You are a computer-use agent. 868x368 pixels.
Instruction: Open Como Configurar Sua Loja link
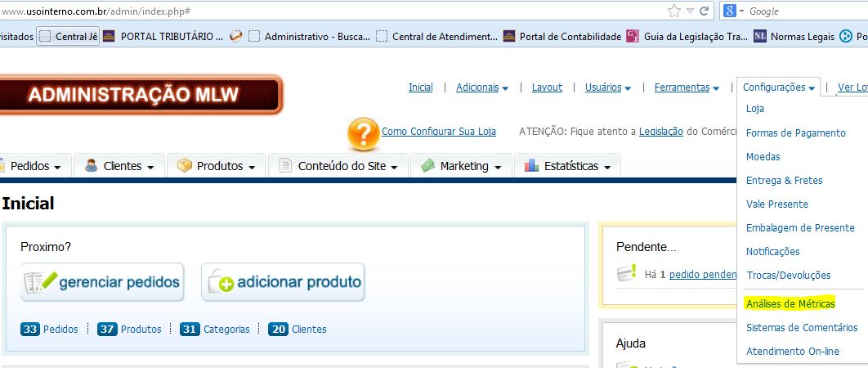point(439,132)
